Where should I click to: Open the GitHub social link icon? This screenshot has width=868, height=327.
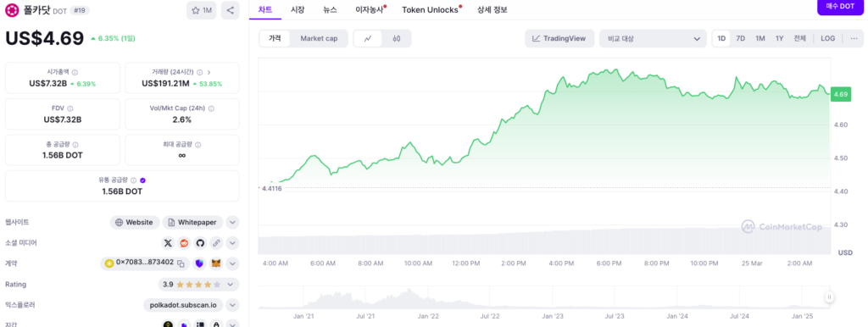pos(200,243)
